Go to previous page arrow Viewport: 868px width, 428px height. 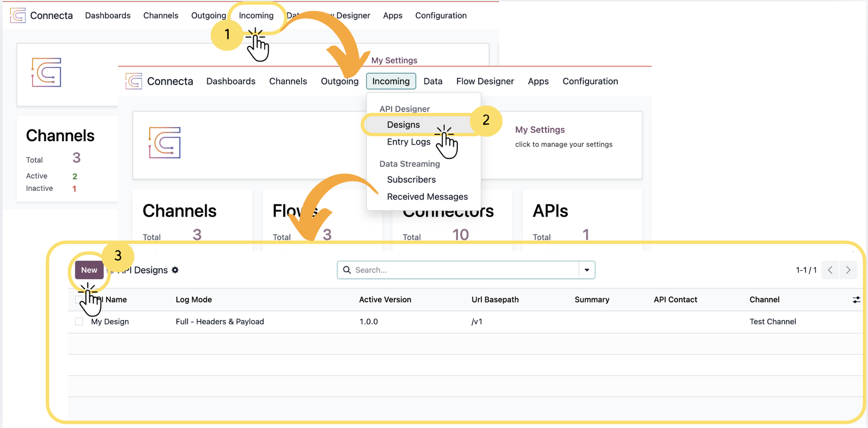[x=830, y=270]
